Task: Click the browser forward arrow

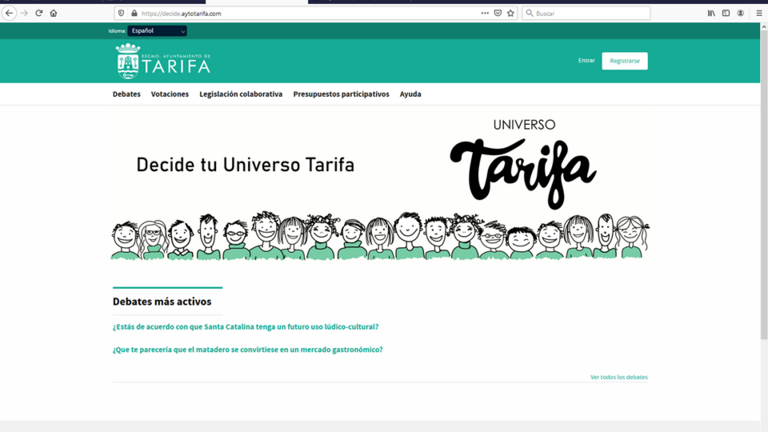Action: point(24,13)
